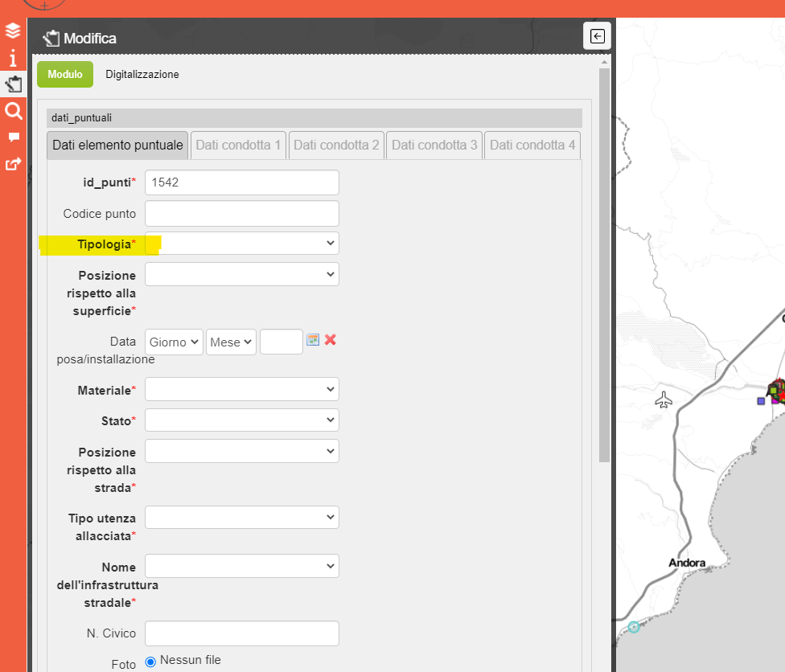785x672 pixels.
Task: Clear the installation date with the red X
Action: [x=330, y=340]
